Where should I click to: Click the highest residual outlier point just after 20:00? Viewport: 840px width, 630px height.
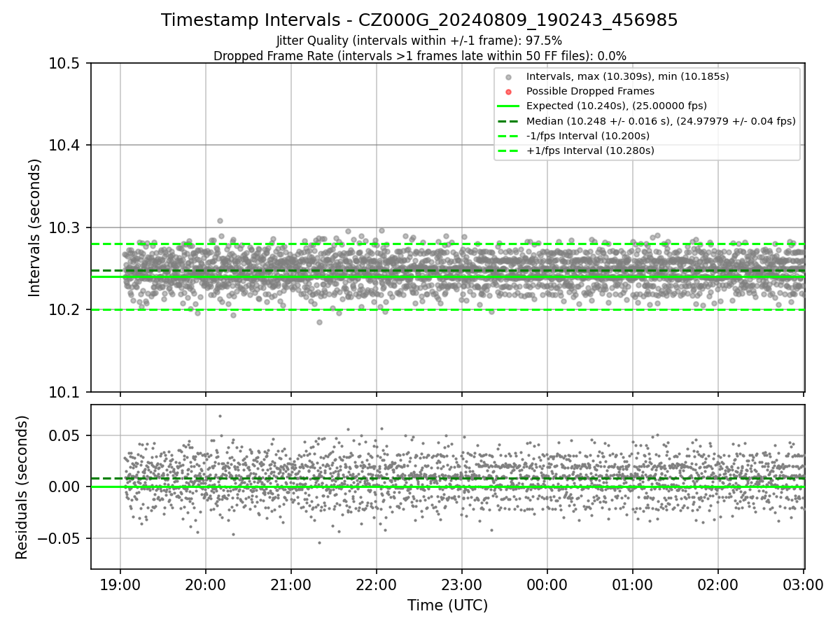click(x=220, y=416)
